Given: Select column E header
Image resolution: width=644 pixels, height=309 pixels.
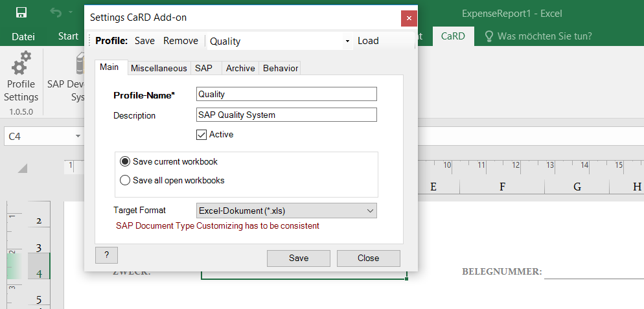Looking at the screenshot, I should (439, 187).
